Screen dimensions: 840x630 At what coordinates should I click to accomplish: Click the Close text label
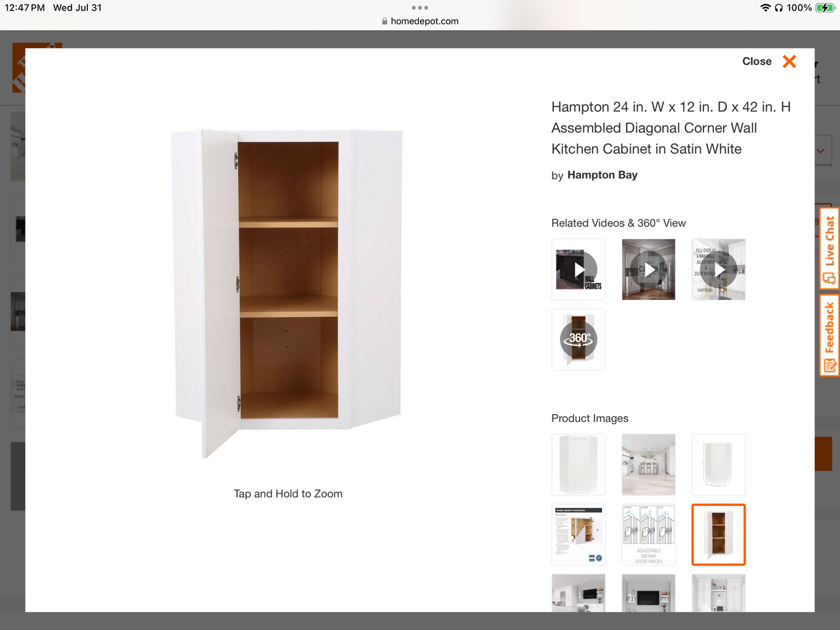point(757,62)
